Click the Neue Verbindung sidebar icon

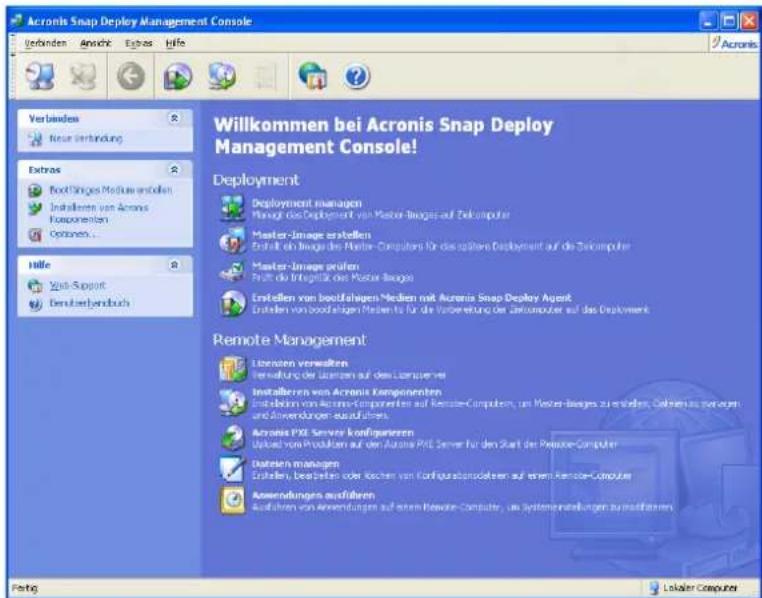coord(35,139)
